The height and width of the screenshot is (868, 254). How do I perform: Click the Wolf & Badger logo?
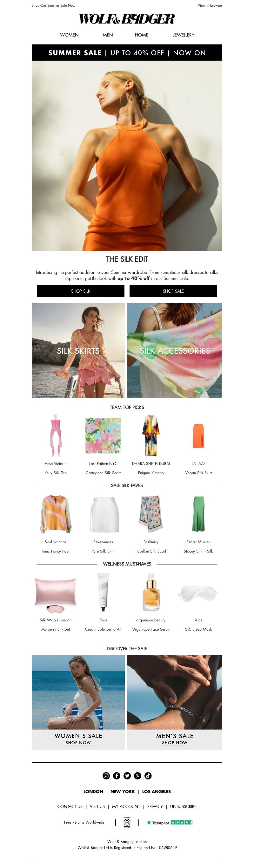(127, 19)
